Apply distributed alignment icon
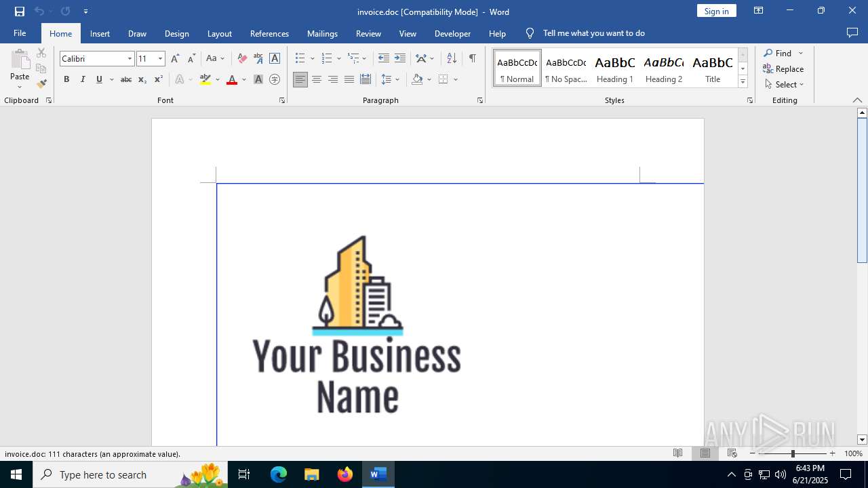Screen dimensions: 868x488 (366, 79)
